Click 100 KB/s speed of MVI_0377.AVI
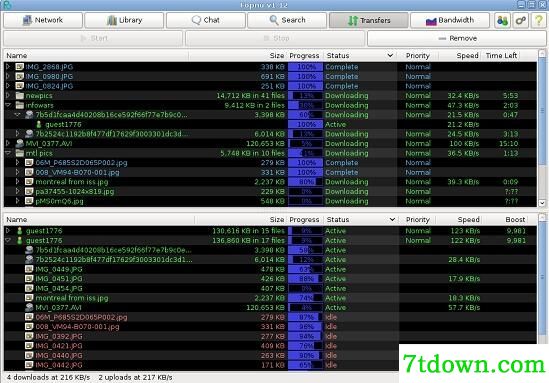Screen dimensions: 549x383 [x=463, y=144]
